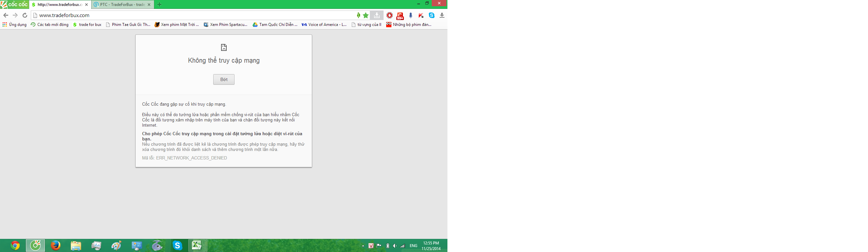Open the Cốc Cốc main menu logo
Image resolution: width=868 pixels, height=252 pixels.
[x=14, y=4]
